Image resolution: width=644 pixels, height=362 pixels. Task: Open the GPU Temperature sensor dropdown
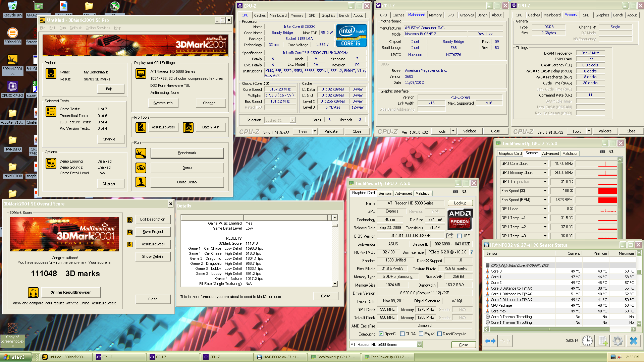coord(545,182)
